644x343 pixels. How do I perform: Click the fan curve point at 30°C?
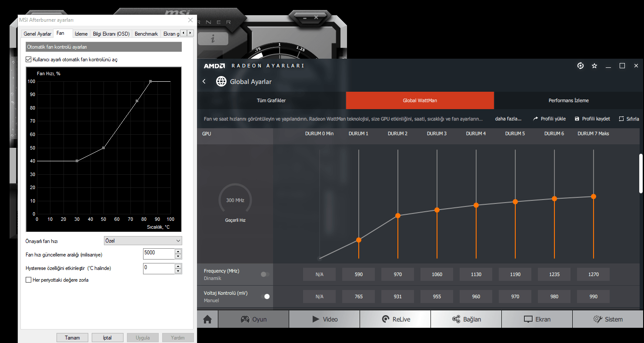click(77, 161)
